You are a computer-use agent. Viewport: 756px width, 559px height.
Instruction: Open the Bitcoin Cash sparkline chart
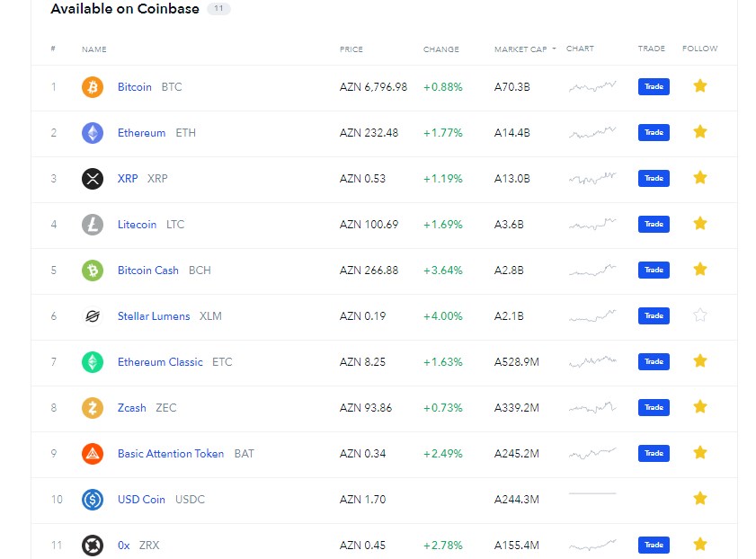(x=592, y=270)
